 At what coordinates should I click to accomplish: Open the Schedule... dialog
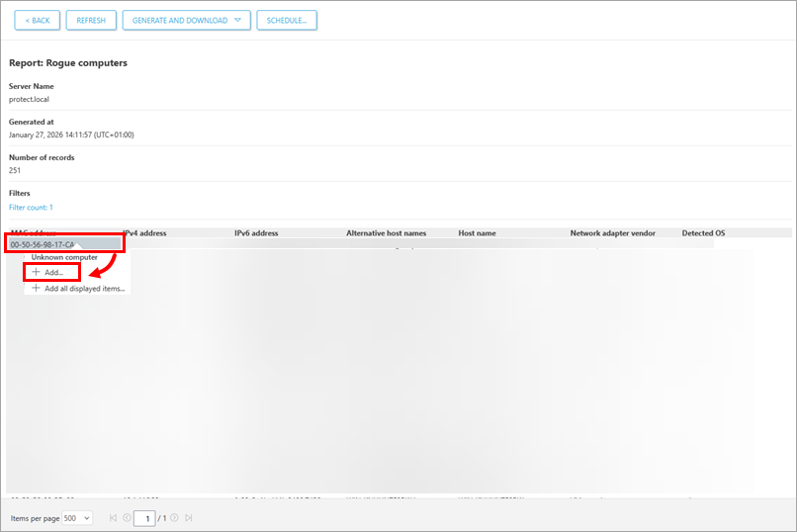[287, 21]
